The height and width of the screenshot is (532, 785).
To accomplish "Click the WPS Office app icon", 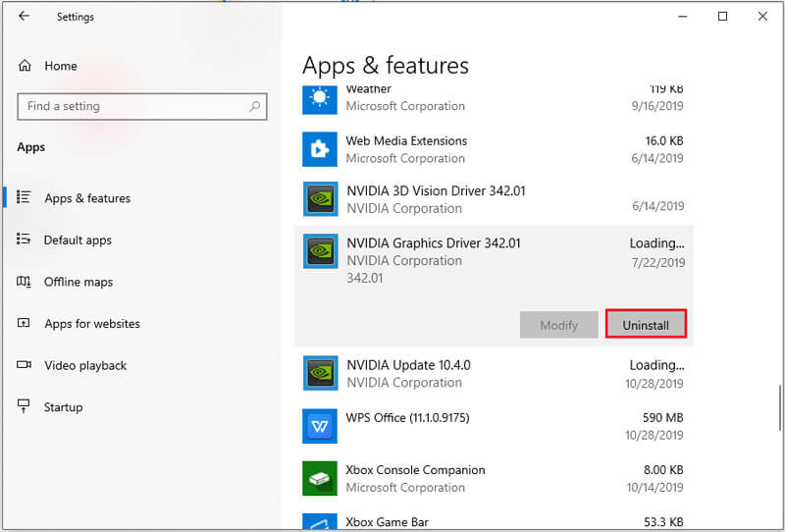I will [320, 426].
